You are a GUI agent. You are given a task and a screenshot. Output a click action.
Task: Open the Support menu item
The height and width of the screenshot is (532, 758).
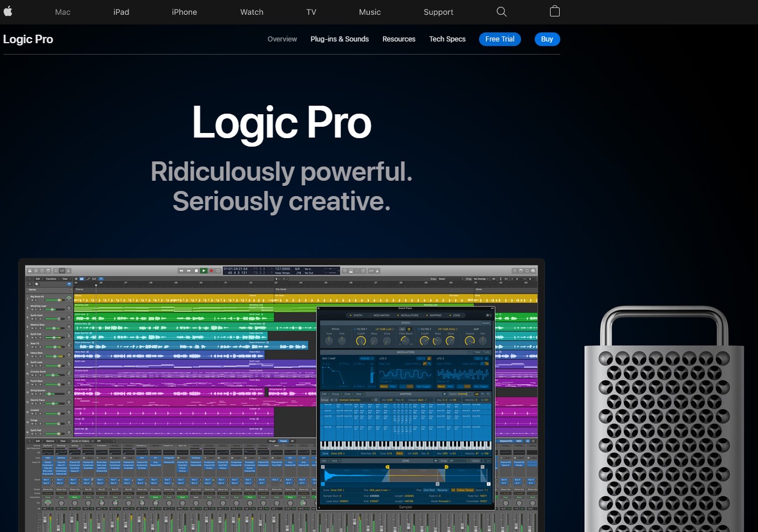pos(439,12)
